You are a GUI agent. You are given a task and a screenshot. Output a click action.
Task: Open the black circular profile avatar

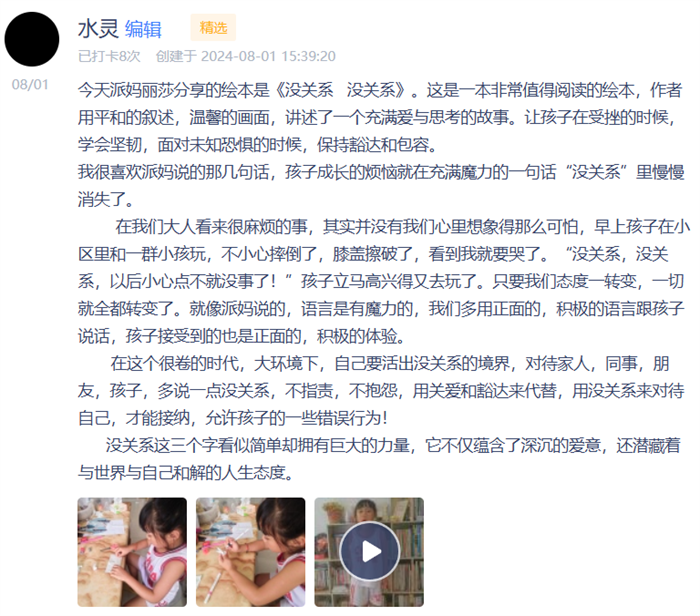(32, 39)
